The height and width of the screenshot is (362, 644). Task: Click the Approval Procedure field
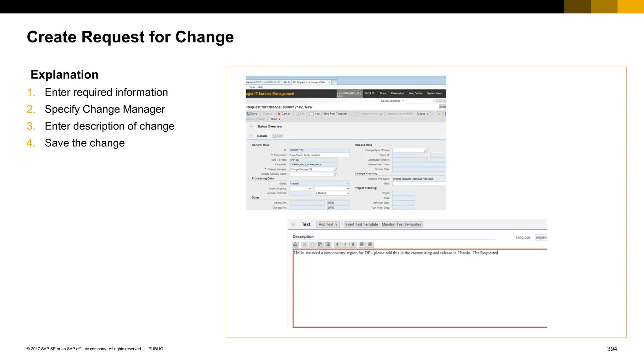point(419,179)
